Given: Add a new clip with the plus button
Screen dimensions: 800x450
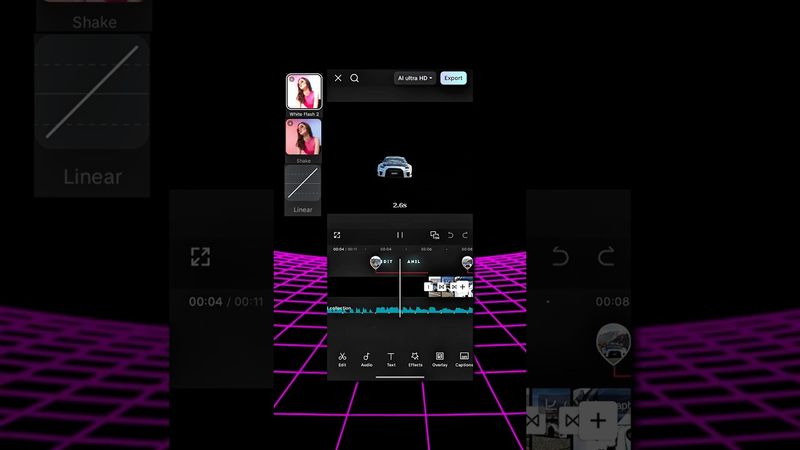Looking at the screenshot, I should click(463, 287).
